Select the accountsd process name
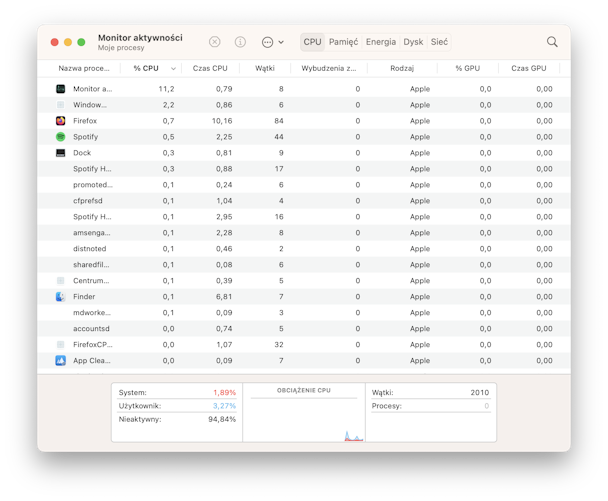The height and width of the screenshot is (501, 608). [x=92, y=328]
